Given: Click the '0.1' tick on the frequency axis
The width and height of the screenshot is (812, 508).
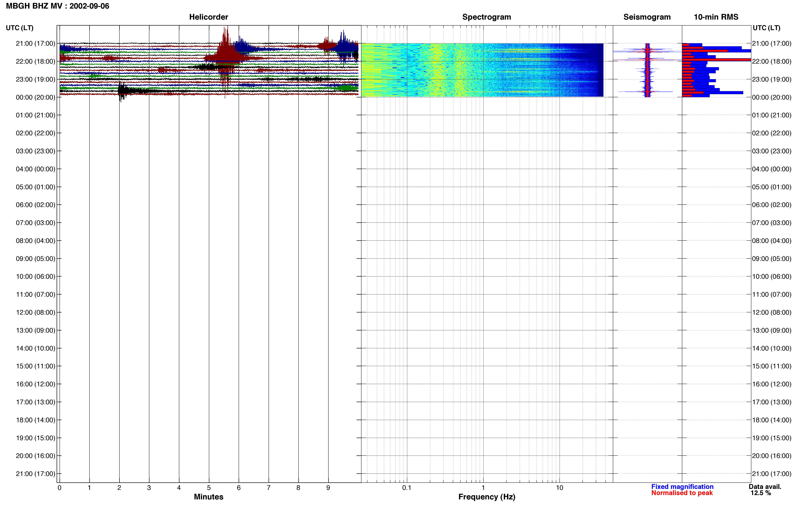Looking at the screenshot, I should pyautogui.click(x=407, y=488).
